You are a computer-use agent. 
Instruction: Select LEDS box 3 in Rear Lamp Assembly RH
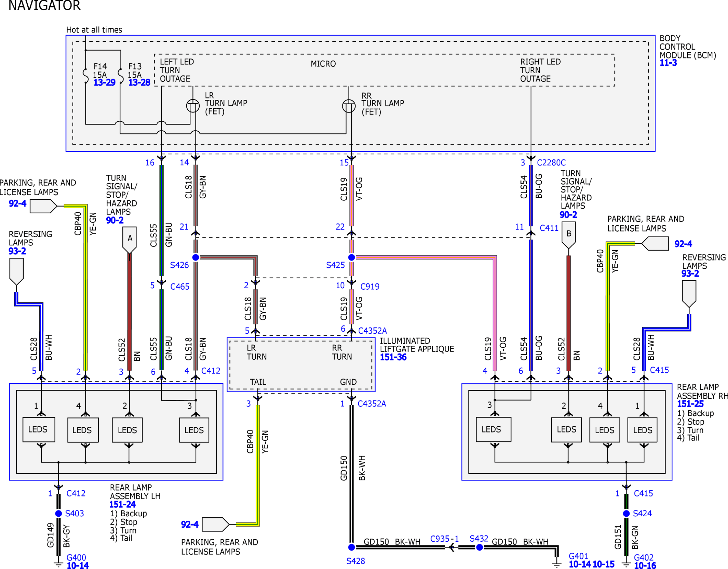pyautogui.click(x=494, y=429)
